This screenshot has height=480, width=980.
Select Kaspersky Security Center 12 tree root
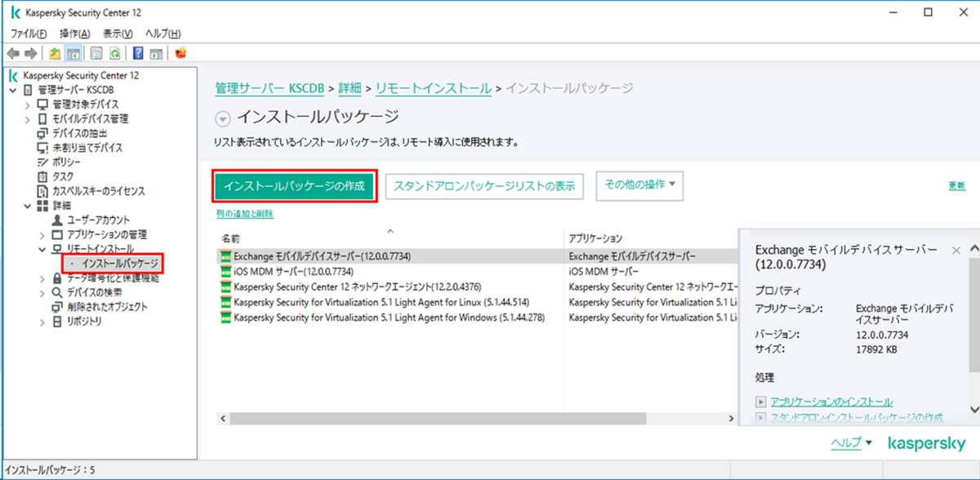(x=80, y=75)
